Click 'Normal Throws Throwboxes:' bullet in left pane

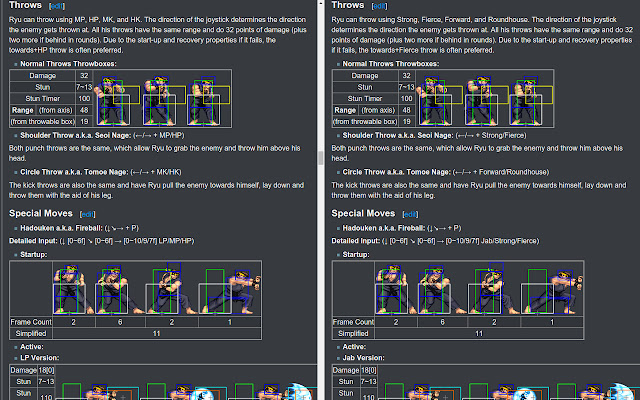click(69, 64)
